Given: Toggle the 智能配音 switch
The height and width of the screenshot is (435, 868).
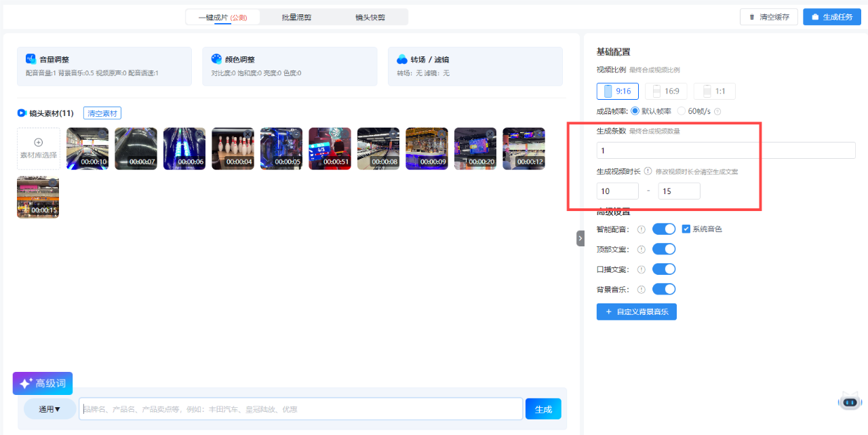Looking at the screenshot, I should pos(664,229).
